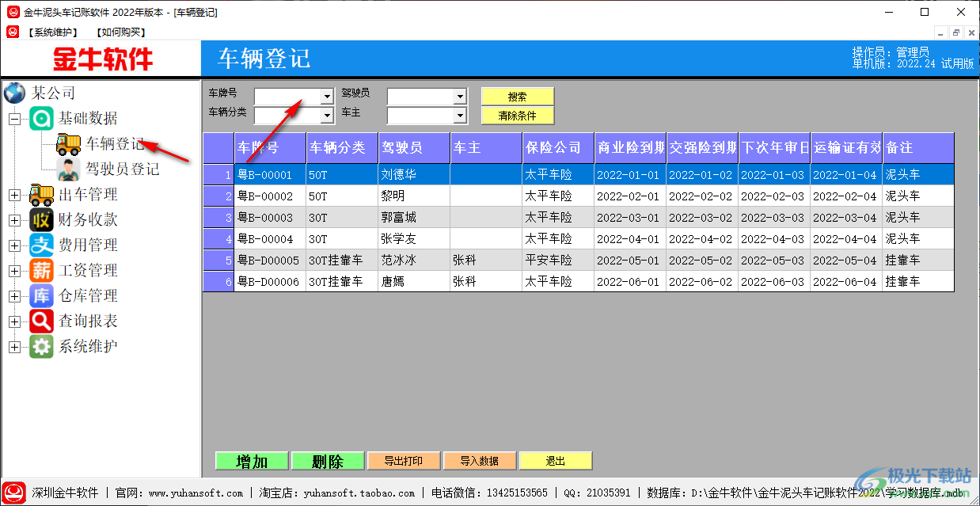Click the green 增加 button

[252, 461]
